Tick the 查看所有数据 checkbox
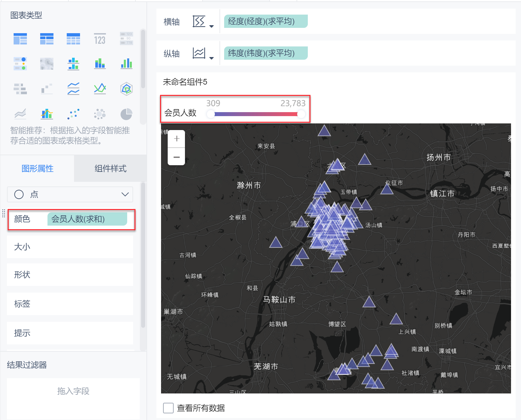 (x=168, y=408)
